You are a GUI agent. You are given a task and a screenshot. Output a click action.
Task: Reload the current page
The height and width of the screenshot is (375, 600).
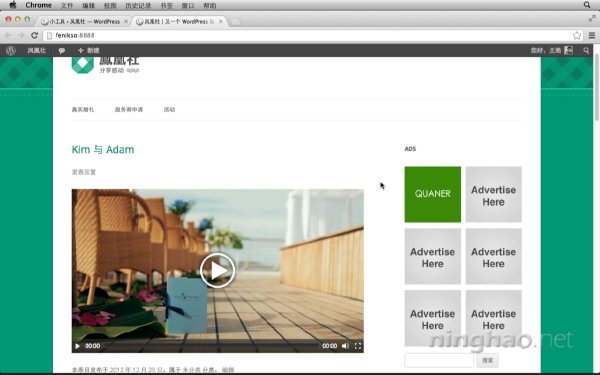pos(34,35)
